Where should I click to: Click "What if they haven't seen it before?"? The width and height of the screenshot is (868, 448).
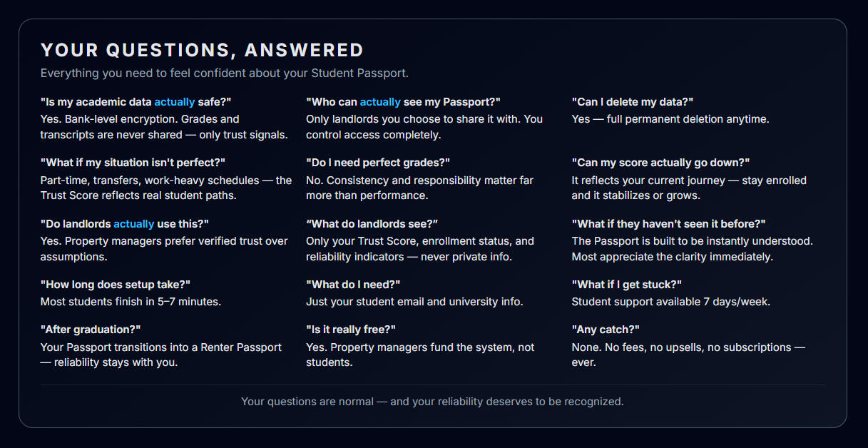pos(668,224)
